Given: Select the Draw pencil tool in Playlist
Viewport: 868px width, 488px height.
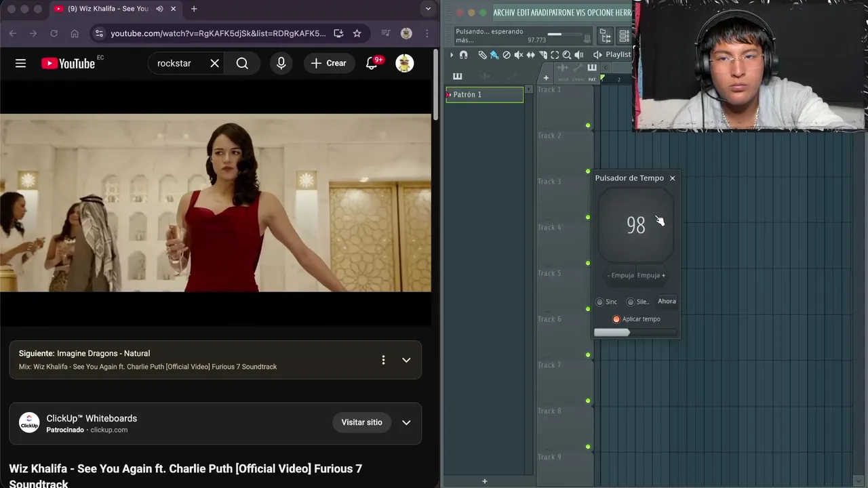Looking at the screenshot, I should [x=482, y=55].
